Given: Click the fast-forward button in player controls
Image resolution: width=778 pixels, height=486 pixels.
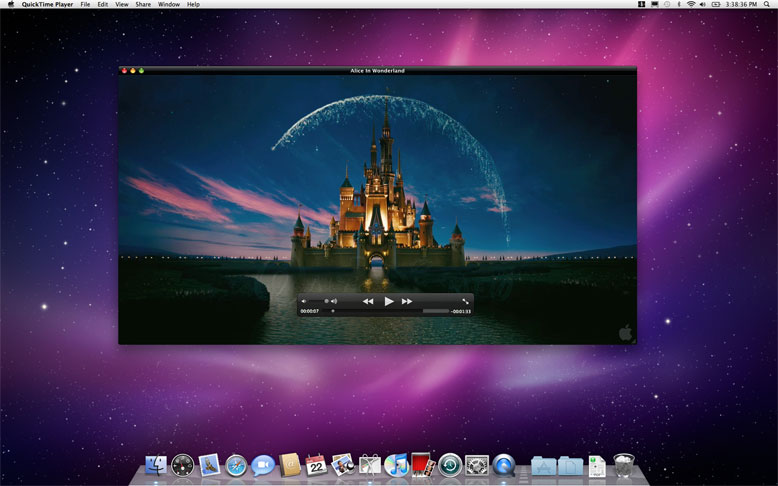Looking at the screenshot, I should pos(407,301).
